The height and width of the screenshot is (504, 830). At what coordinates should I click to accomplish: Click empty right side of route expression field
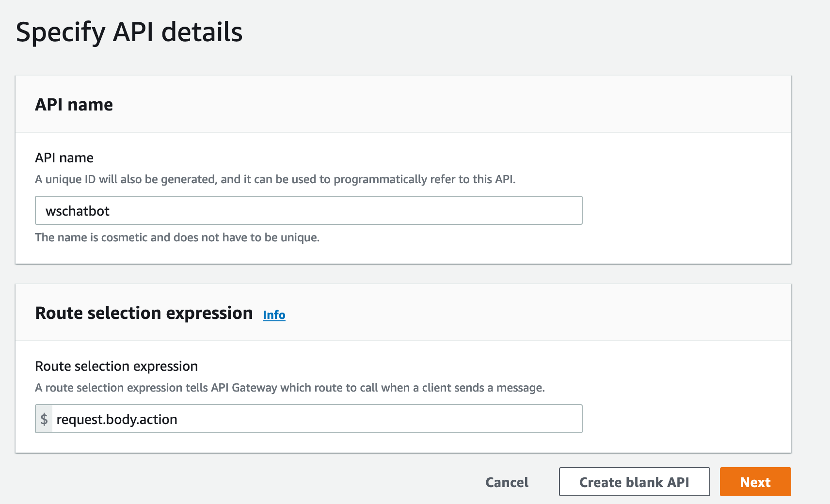pos(436,419)
